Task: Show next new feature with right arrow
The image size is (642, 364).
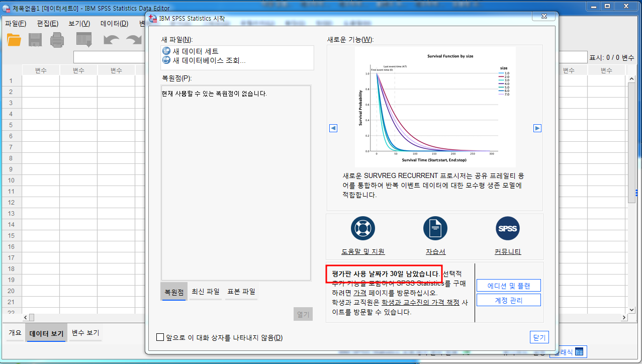Action: click(536, 128)
